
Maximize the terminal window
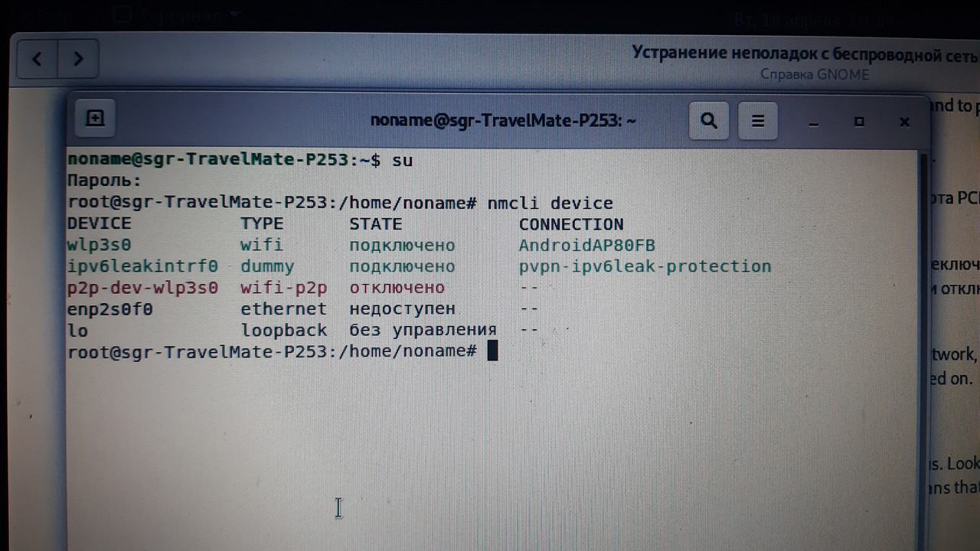[859, 122]
